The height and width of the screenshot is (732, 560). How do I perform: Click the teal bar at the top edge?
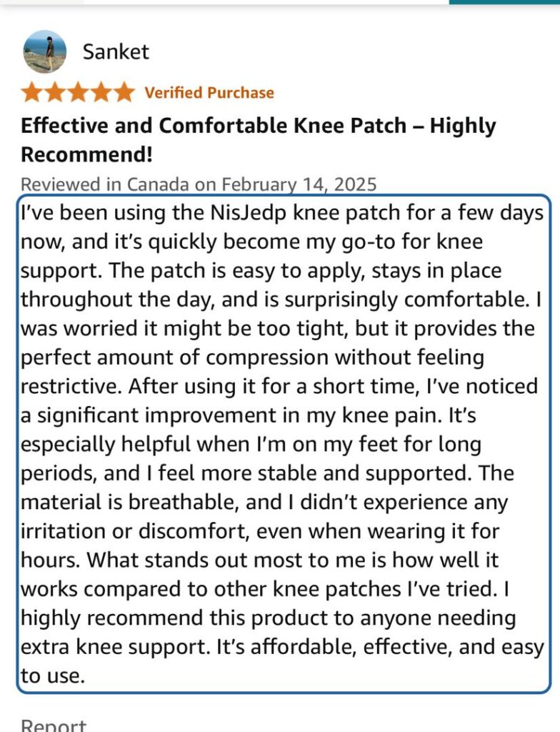click(504, 2)
